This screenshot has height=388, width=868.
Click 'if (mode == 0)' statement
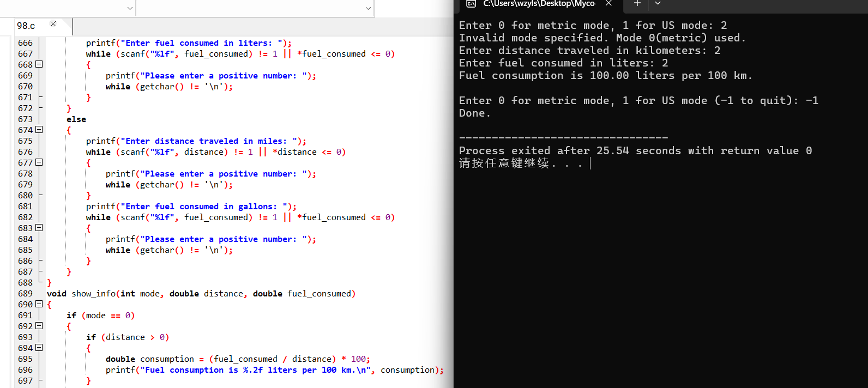101,316
